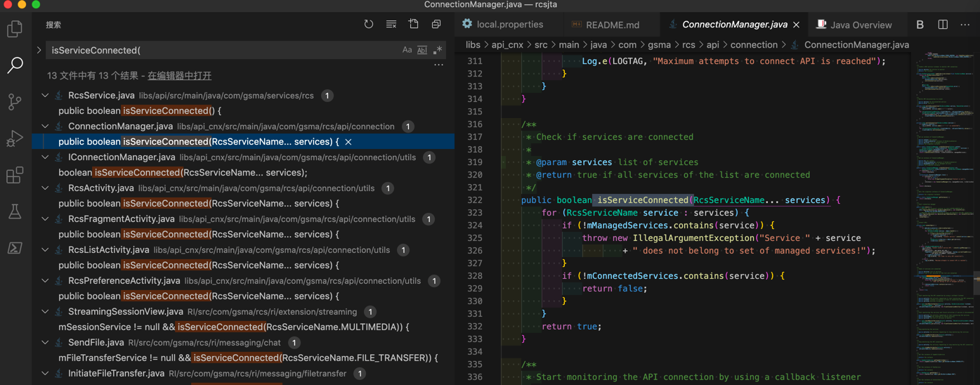
Task: Open more editor actions menu
Action: (x=965, y=25)
